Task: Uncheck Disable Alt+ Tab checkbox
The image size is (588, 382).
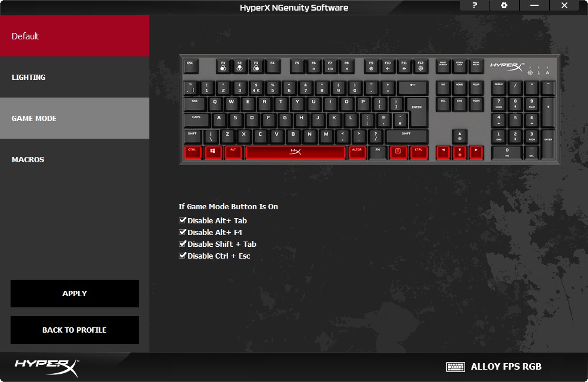Action: (182, 220)
